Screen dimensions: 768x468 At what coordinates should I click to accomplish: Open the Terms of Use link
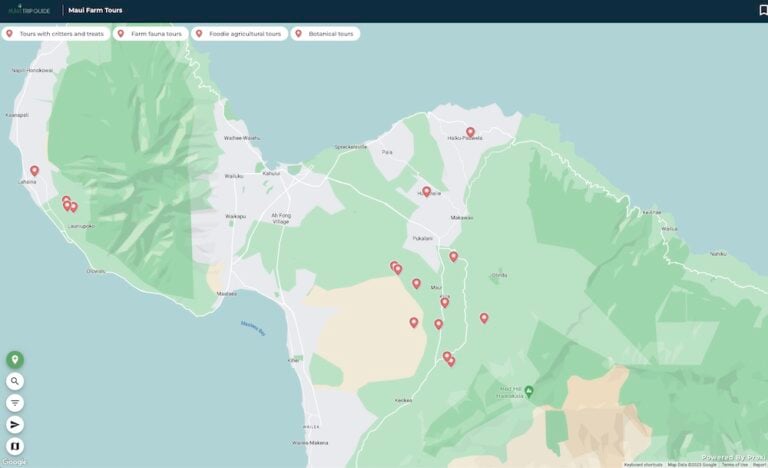(735, 465)
